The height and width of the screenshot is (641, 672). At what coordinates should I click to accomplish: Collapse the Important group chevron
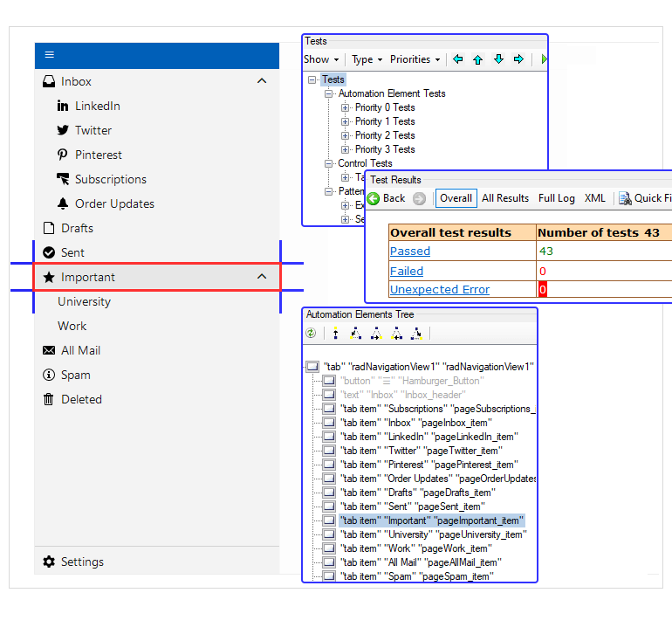262,277
